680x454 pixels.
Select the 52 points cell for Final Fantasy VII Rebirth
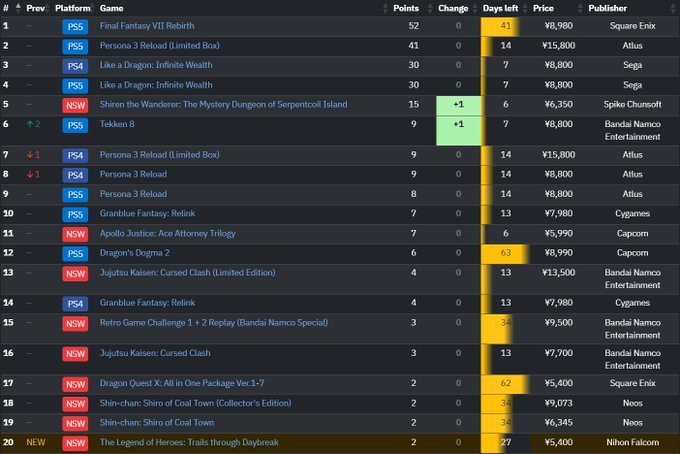[x=413, y=26]
